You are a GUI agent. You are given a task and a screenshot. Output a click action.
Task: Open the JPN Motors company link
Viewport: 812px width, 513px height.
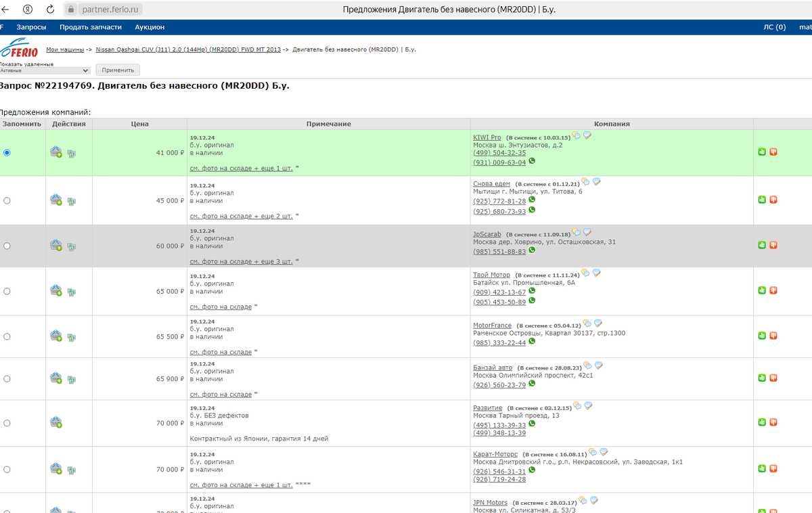(x=490, y=503)
